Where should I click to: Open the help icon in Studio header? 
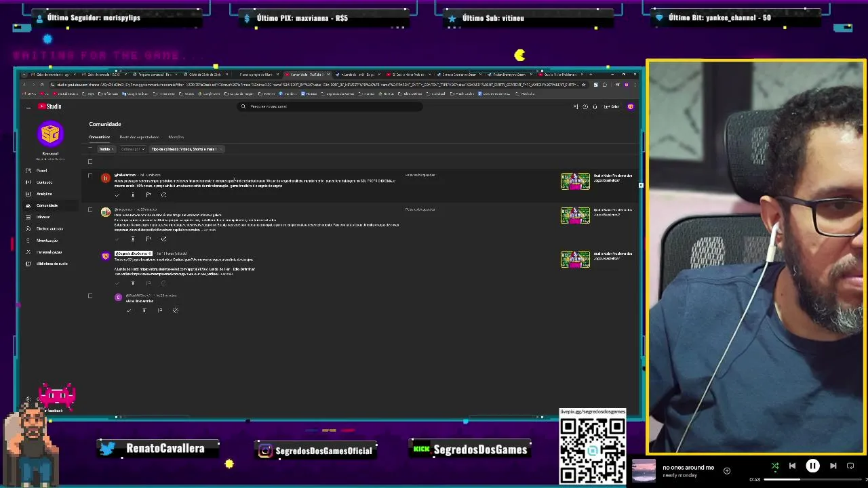585,106
